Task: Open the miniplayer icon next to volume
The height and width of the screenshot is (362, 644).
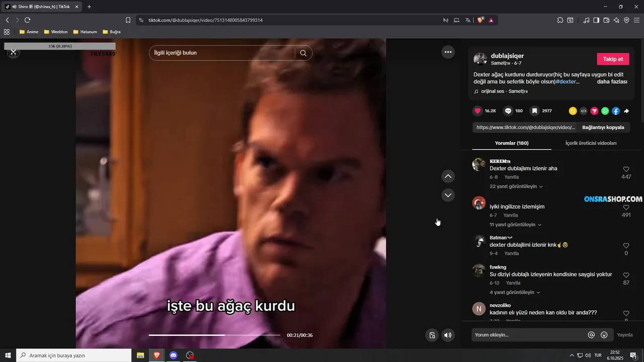Action: [x=432, y=335]
